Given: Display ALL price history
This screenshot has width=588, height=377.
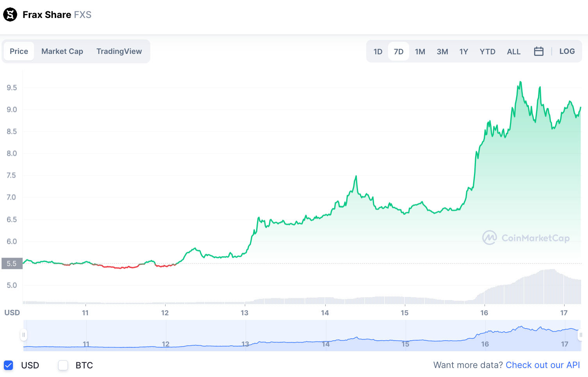Looking at the screenshot, I should point(514,52).
